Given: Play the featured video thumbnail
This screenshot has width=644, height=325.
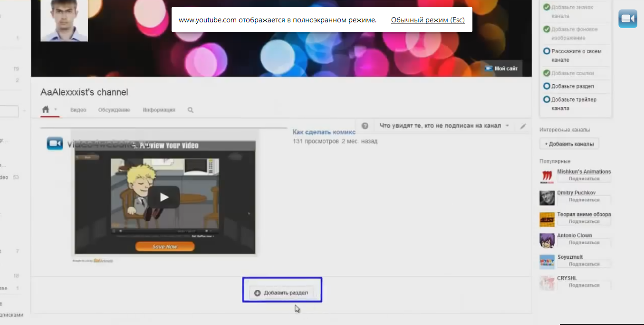Looking at the screenshot, I should [x=163, y=197].
